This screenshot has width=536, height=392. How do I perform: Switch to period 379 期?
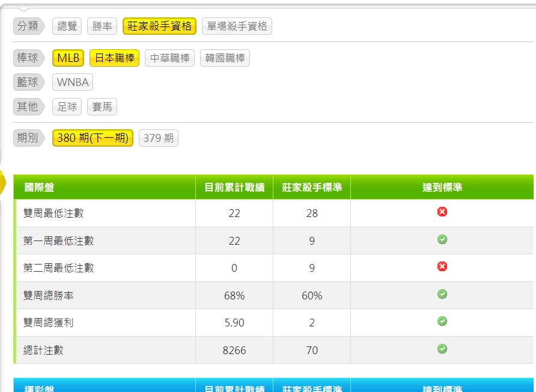point(159,138)
